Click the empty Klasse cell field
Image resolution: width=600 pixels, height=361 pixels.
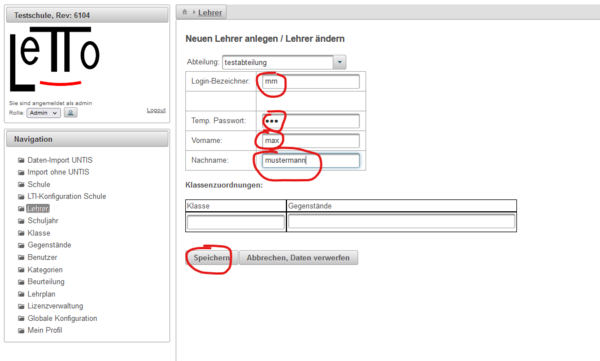[236, 222]
